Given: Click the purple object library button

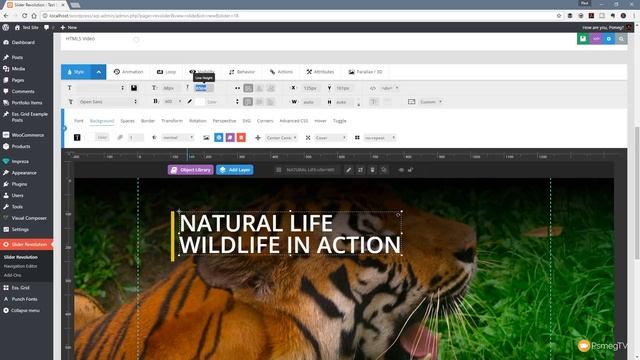Looking at the screenshot, I should (230, 138).
